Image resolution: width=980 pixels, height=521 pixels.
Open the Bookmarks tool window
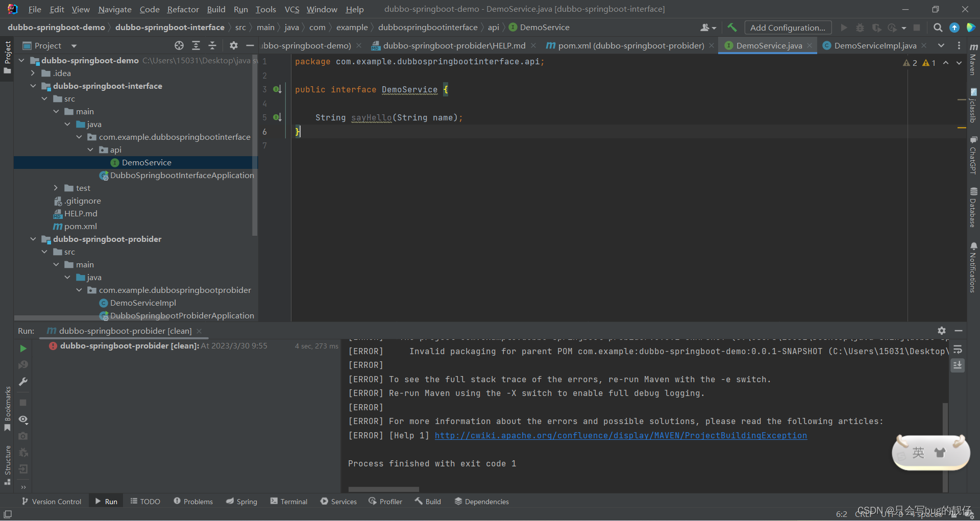(x=7, y=408)
